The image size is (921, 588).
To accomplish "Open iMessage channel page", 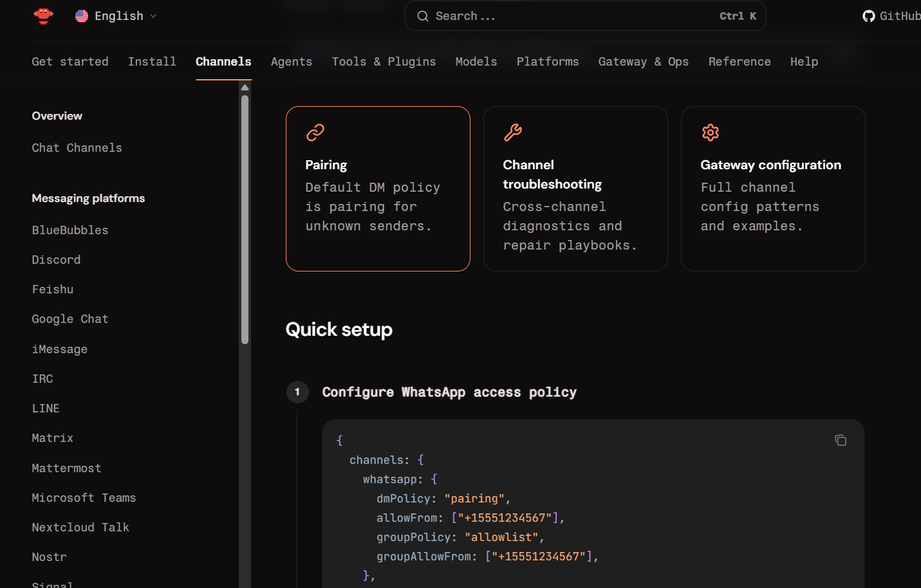I will click(60, 349).
